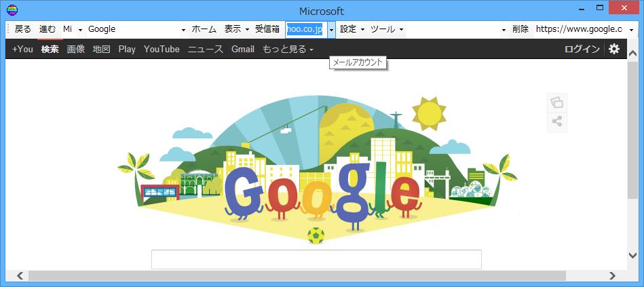This screenshot has width=644, height=287.
Task: Click the ログイン login button
Action: coord(582,50)
